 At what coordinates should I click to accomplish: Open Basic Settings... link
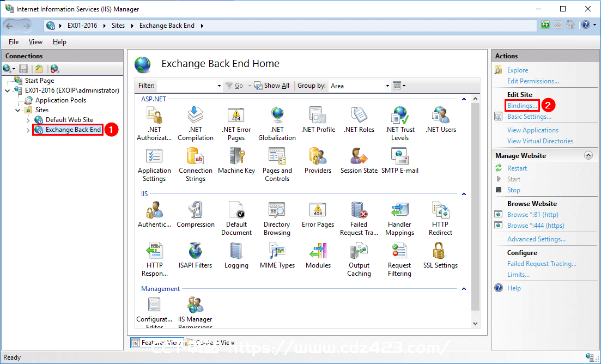click(529, 117)
